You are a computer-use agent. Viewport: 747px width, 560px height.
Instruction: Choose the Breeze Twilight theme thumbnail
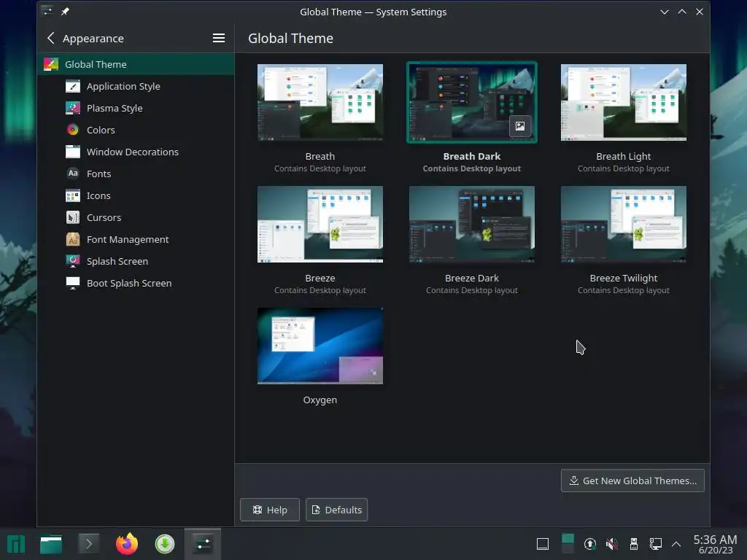[x=624, y=225]
